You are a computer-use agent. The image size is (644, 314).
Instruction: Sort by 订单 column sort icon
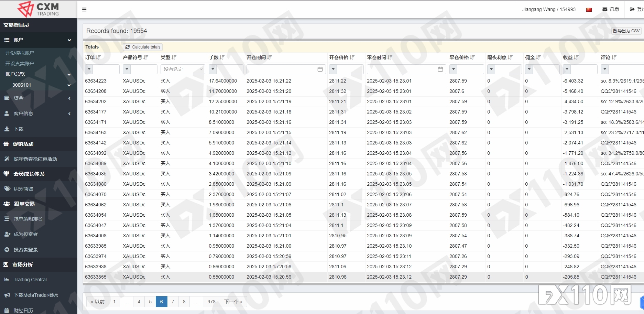(98, 57)
